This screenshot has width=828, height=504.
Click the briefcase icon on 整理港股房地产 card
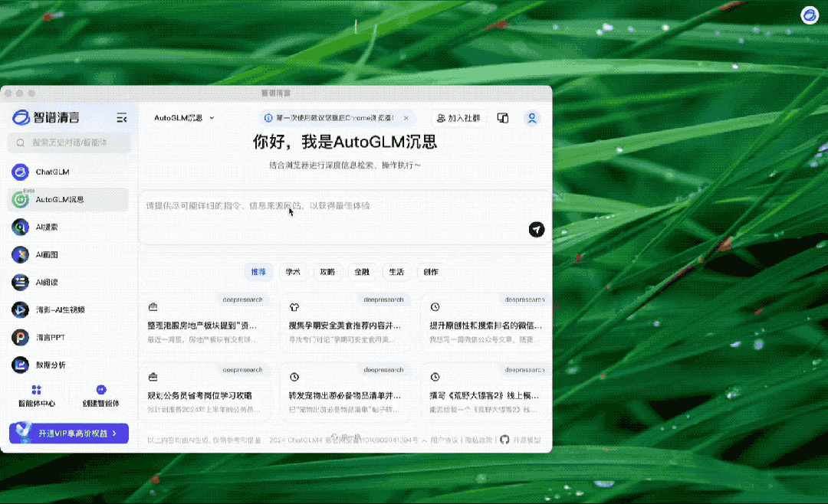tap(153, 307)
